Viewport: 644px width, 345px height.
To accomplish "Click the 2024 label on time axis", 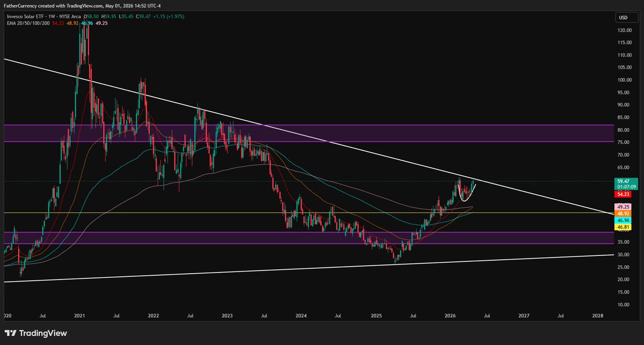I will pyautogui.click(x=302, y=317).
